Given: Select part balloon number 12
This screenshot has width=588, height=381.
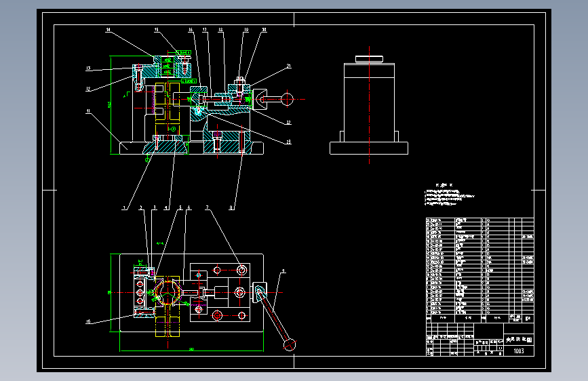Looking at the screenshot, I should pos(88,89).
